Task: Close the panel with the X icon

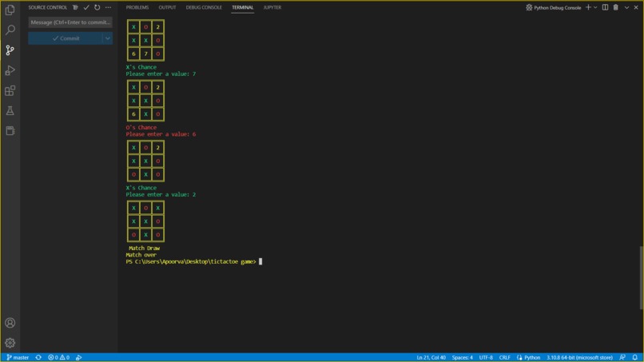Action: [x=636, y=7]
